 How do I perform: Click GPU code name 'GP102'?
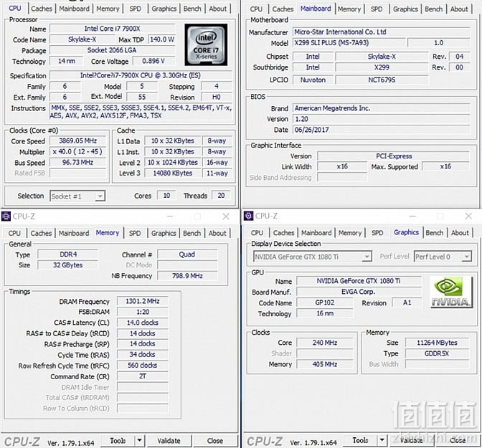[x=325, y=302]
